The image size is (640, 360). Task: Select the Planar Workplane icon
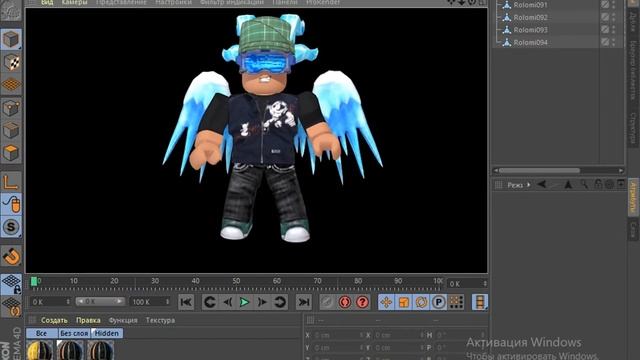[x=11, y=307]
